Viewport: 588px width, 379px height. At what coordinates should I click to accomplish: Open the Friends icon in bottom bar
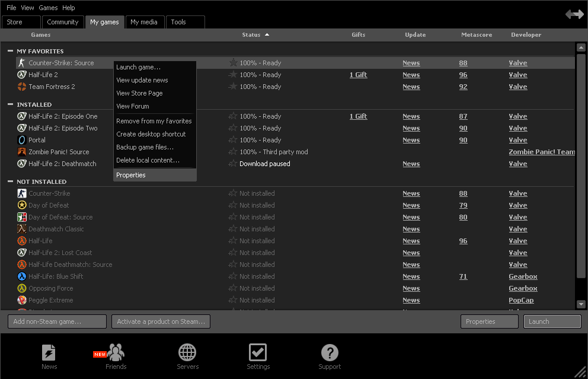[116, 353]
